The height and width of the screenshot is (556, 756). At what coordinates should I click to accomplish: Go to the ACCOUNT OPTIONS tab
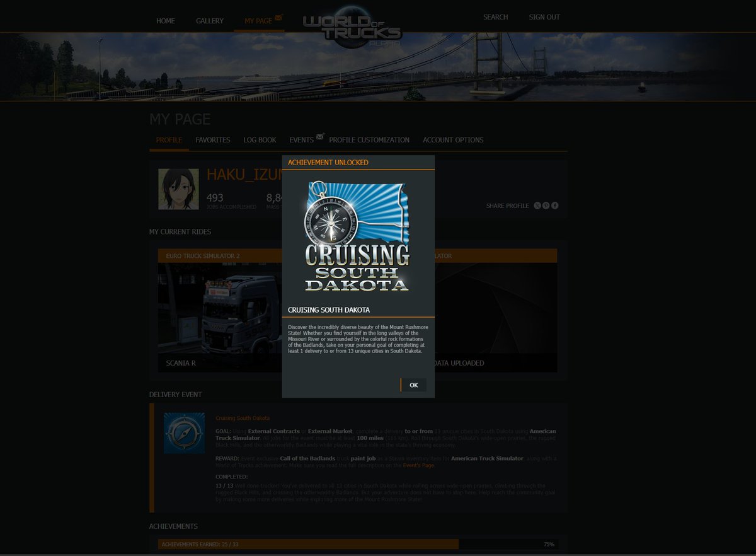pos(453,140)
